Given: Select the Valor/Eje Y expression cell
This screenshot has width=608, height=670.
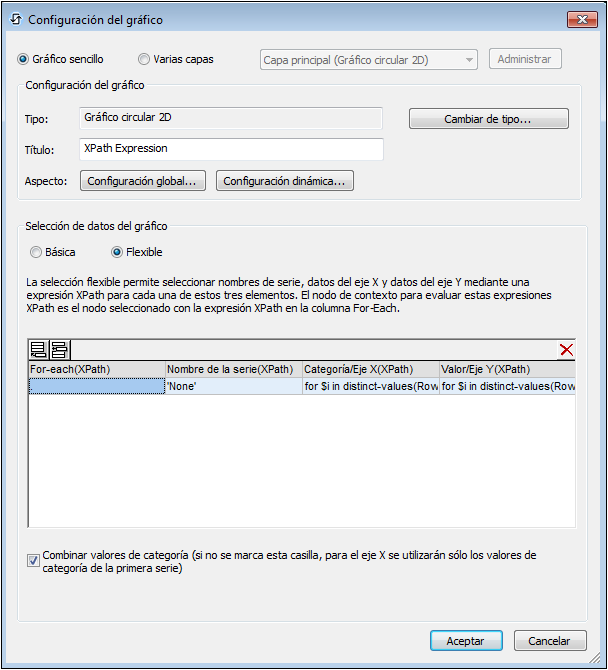Looking at the screenshot, I should point(508,386).
